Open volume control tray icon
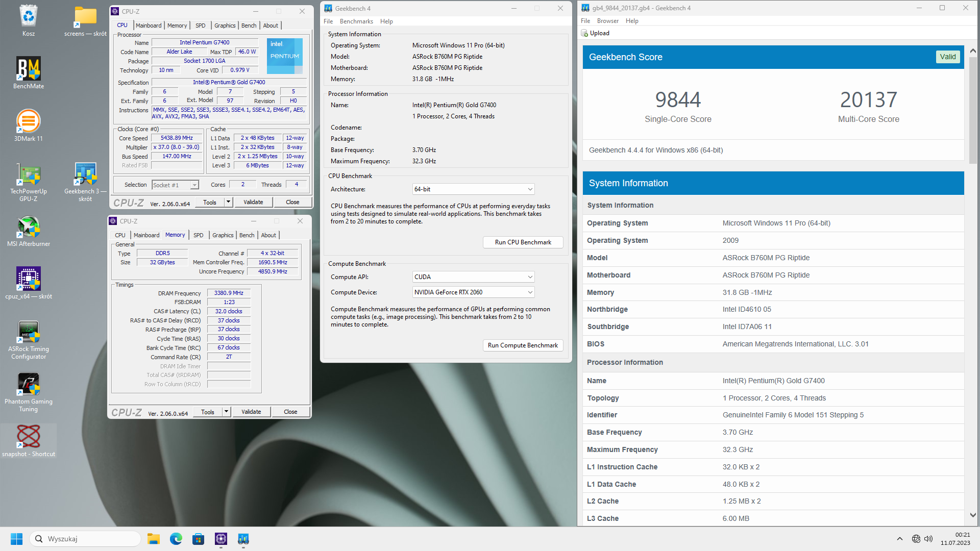This screenshot has width=980, height=551. (928, 539)
